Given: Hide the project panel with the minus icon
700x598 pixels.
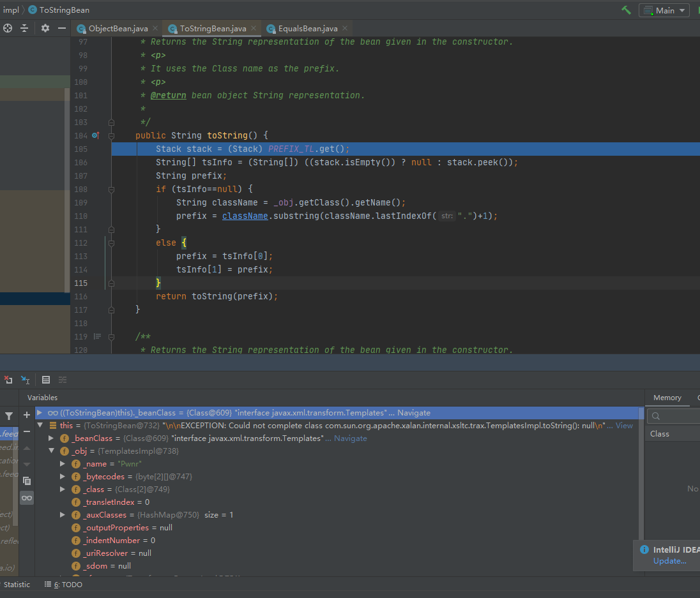Looking at the screenshot, I should 62,28.
